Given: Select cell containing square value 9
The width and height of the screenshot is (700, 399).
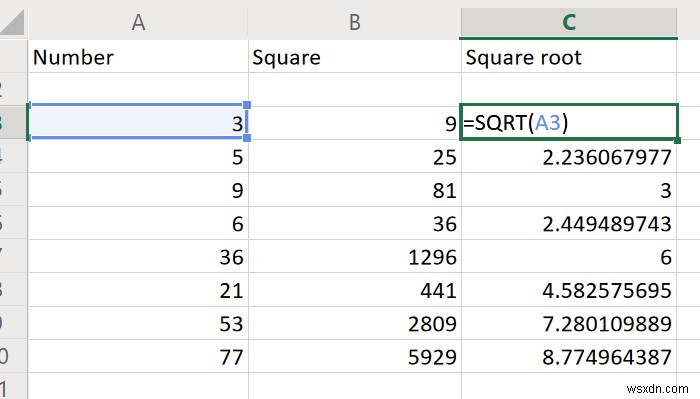Looking at the screenshot, I should click(x=354, y=123).
